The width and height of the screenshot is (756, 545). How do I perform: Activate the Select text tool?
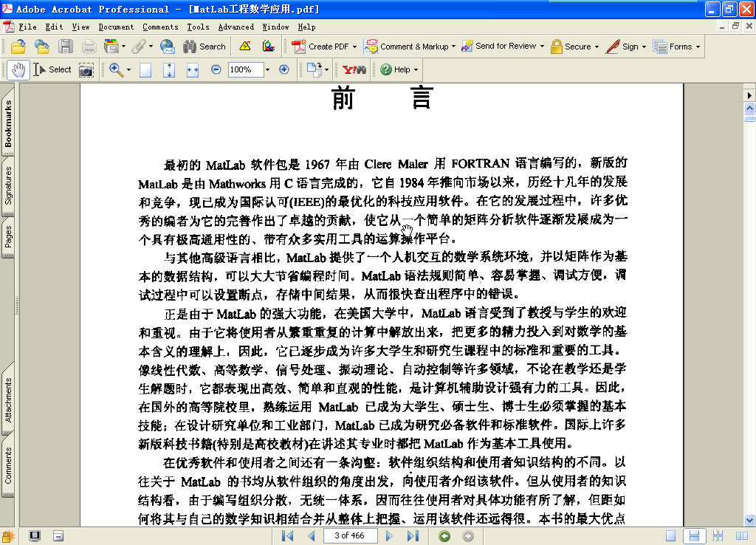click(x=52, y=70)
